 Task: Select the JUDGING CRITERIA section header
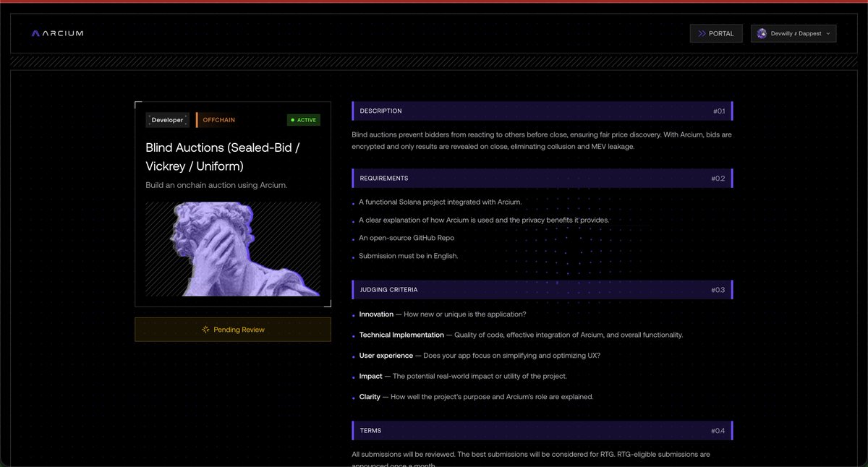pos(542,290)
